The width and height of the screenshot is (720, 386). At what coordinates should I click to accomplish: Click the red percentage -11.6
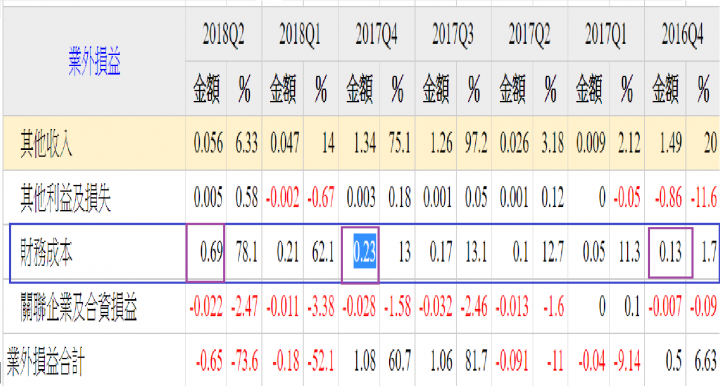[703, 198]
